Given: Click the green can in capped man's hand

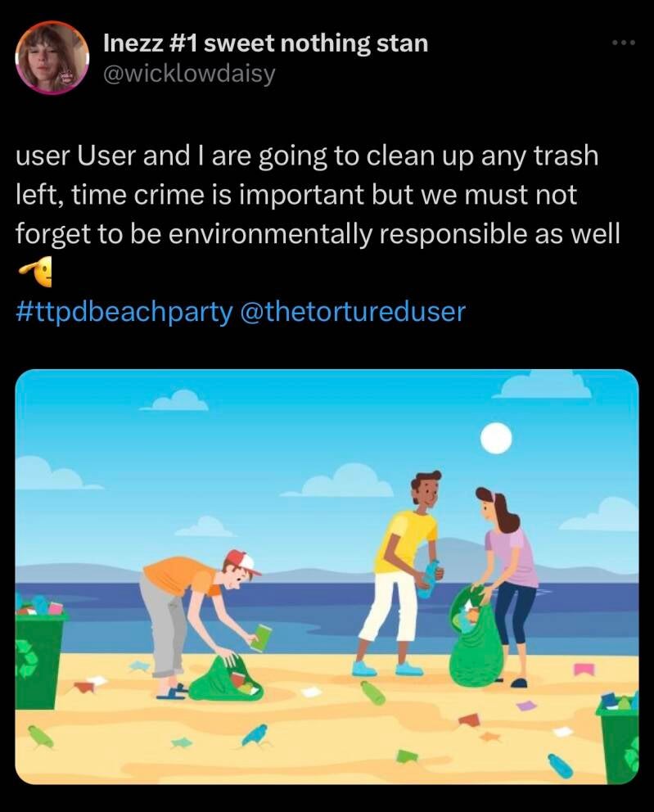Looking at the screenshot, I should pos(261,638).
